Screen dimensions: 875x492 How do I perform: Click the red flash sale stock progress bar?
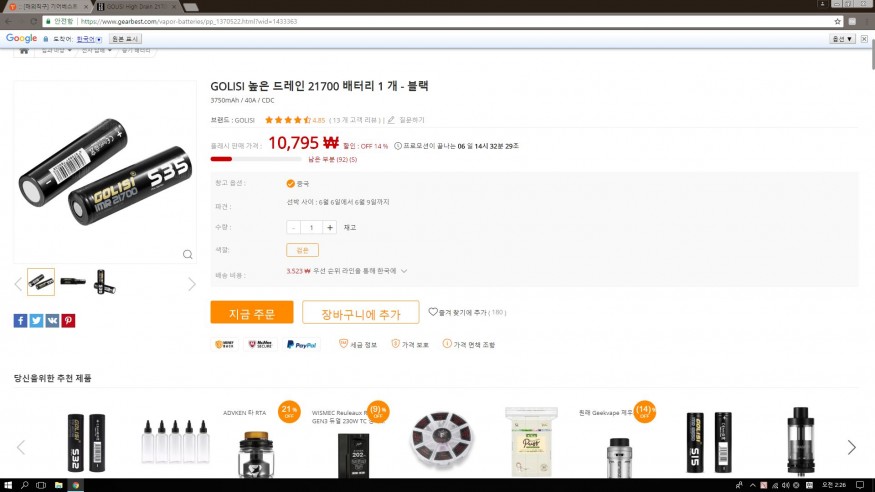(256, 159)
